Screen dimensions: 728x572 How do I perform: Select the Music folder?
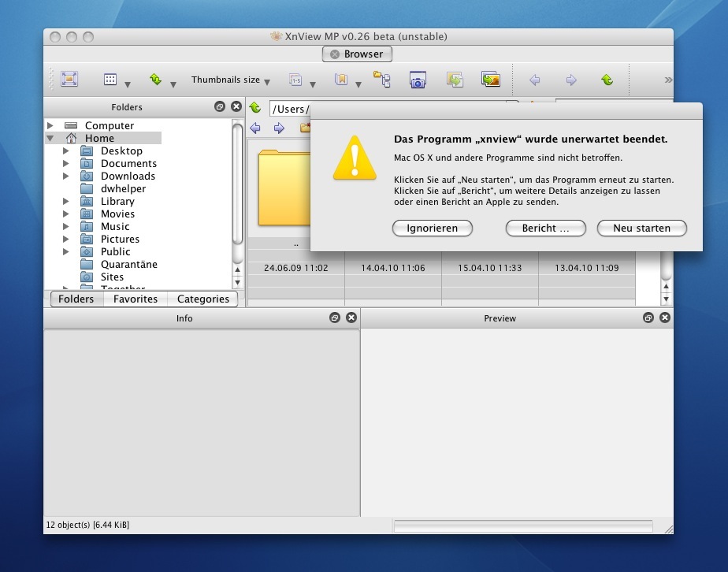115,226
